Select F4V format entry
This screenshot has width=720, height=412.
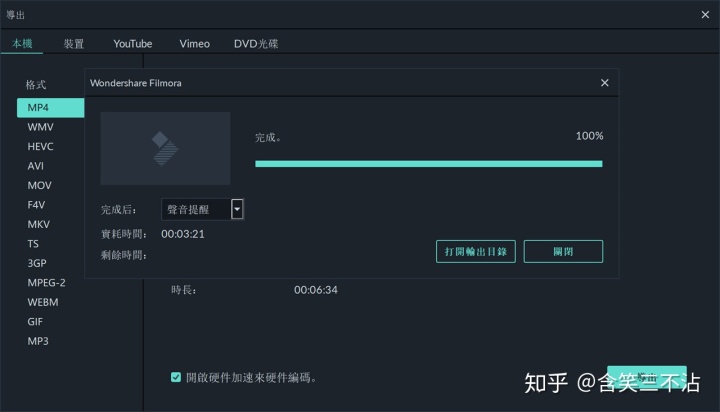36,205
